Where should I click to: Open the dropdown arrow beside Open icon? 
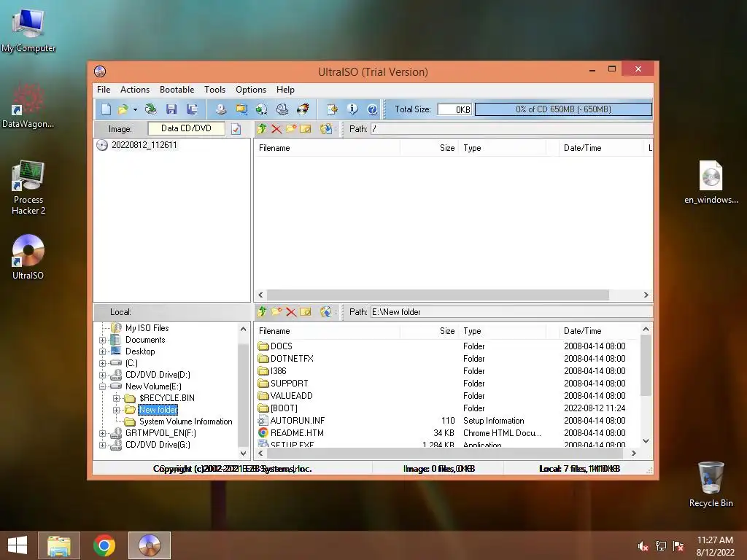coord(135,110)
